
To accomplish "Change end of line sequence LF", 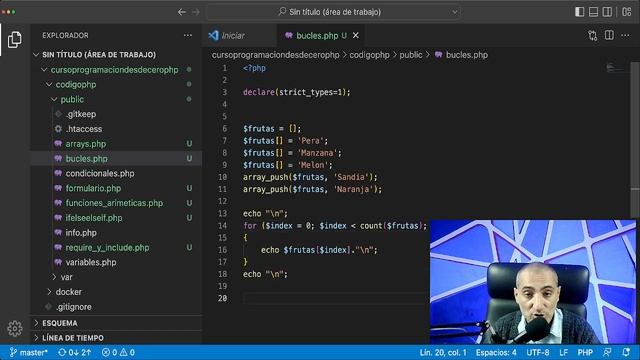I will (x=564, y=352).
